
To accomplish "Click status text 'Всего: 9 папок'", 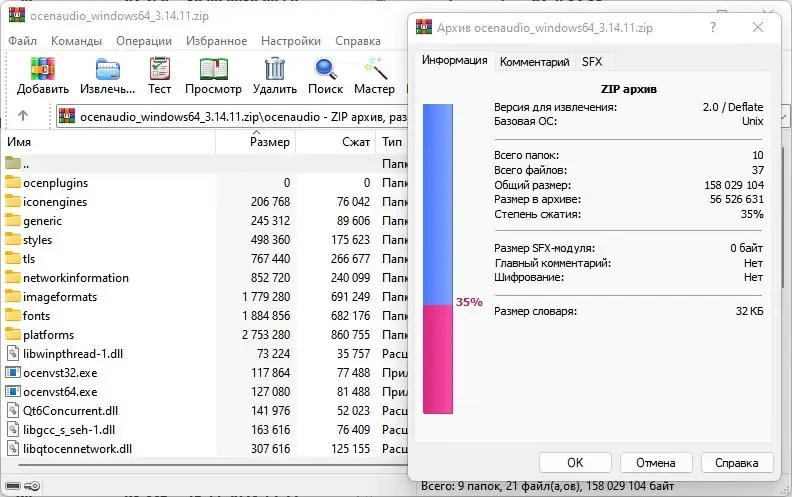I will (461, 486).
